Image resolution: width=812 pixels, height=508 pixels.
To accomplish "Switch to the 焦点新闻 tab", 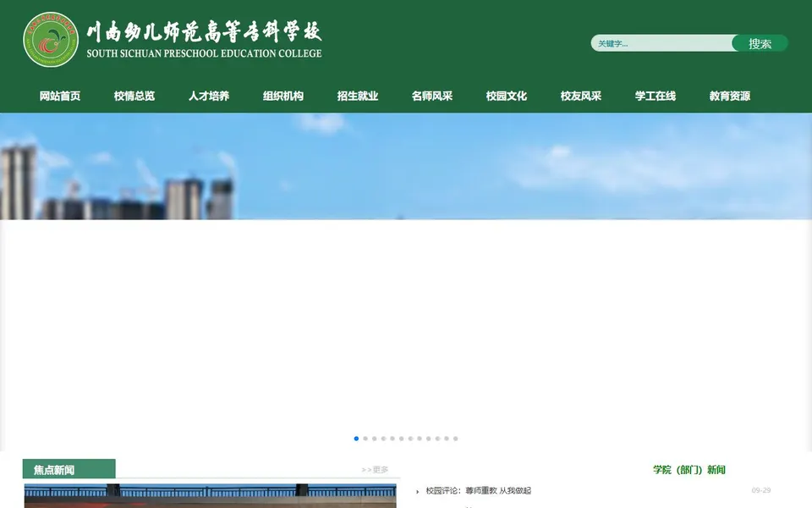I will [x=69, y=469].
